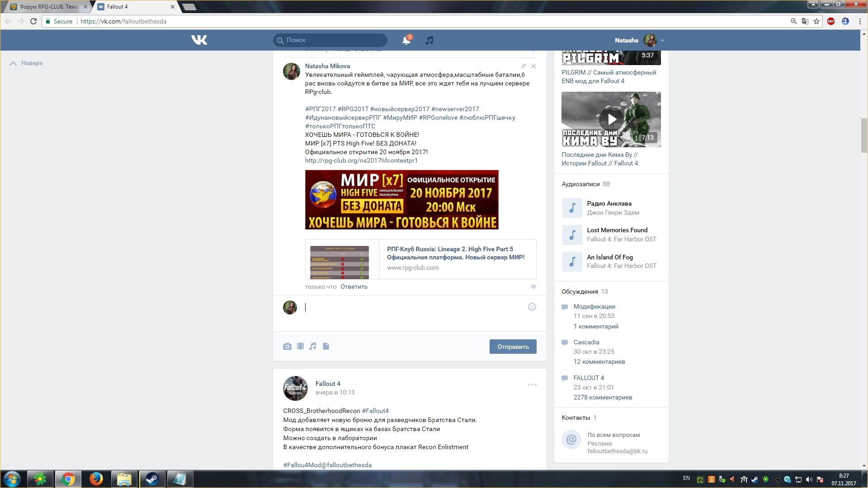
Task: Go back with the browser back arrow
Action: [x=8, y=21]
